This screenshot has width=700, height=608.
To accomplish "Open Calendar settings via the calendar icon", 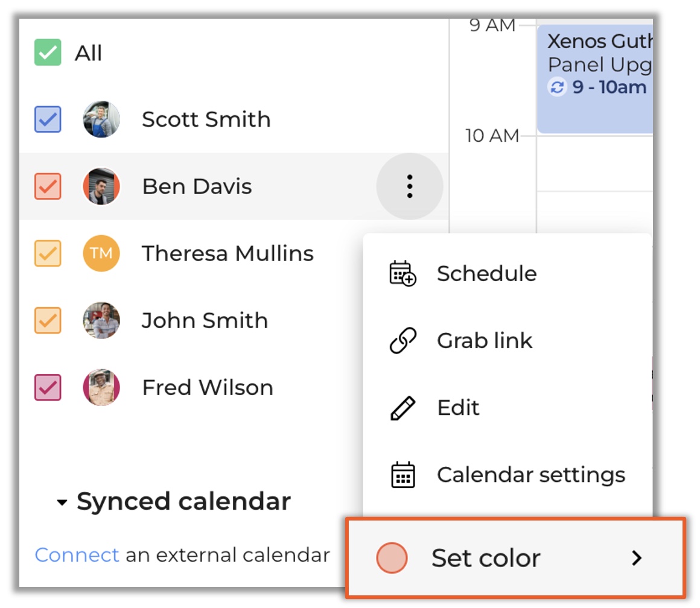I will click(401, 474).
